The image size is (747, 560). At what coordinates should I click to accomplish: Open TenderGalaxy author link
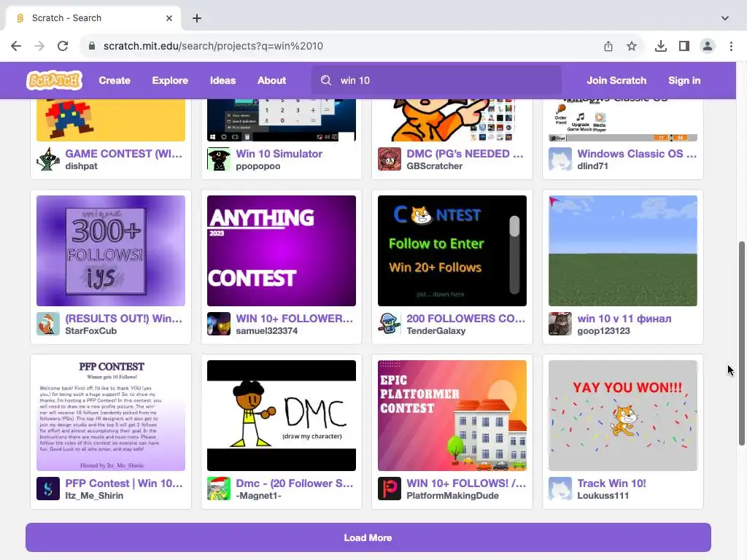(436, 331)
